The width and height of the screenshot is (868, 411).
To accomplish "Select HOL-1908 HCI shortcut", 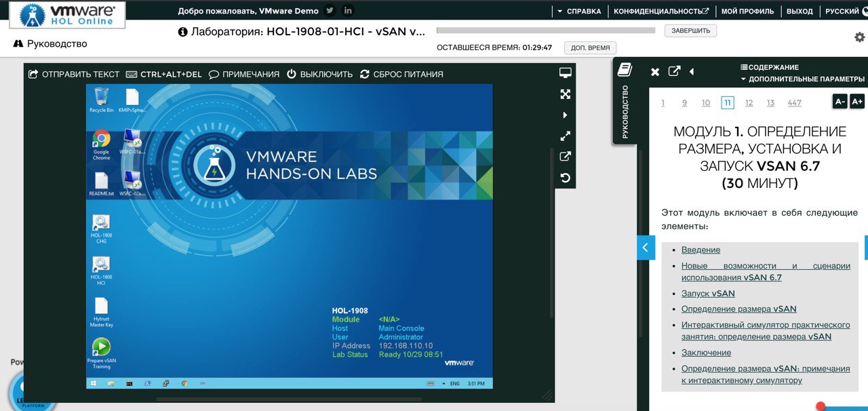I will click(x=101, y=271).
